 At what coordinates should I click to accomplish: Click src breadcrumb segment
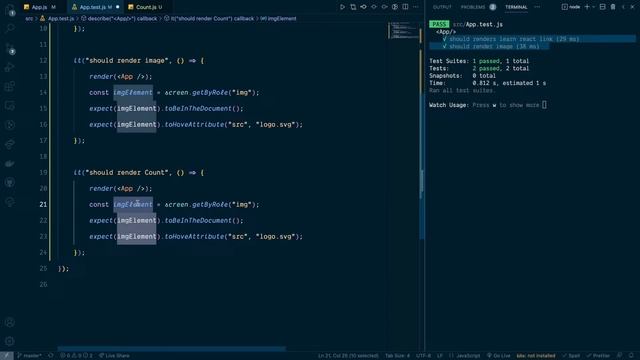[x=29, y=18]
